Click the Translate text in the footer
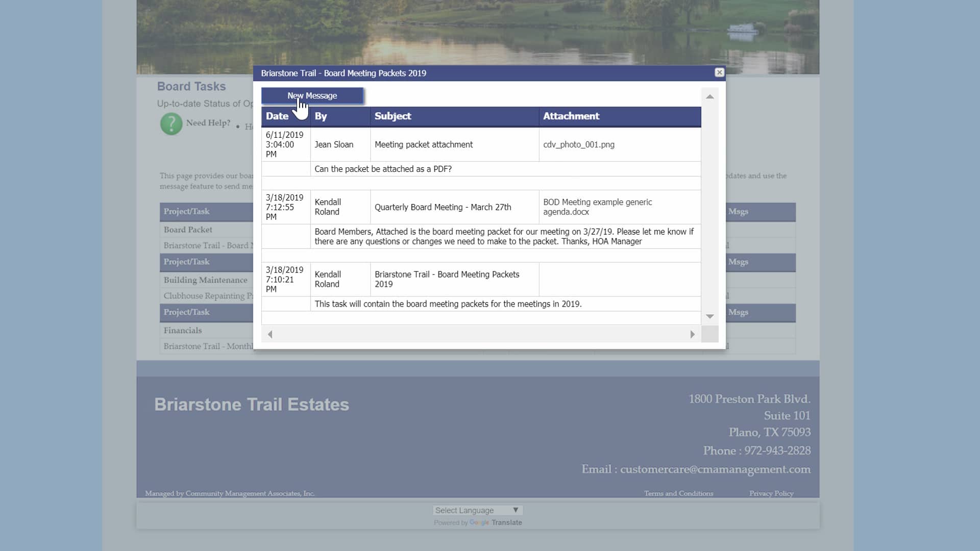This screenshot has height=551, width=980. (x=507, y=522)
